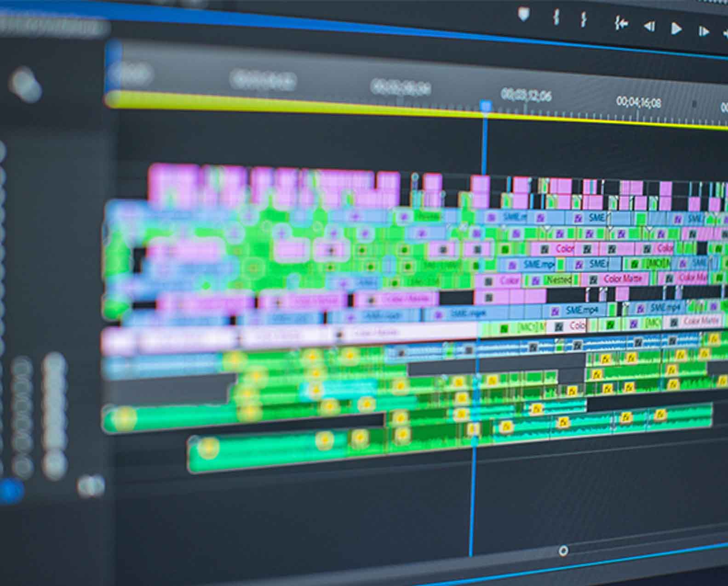Click the yellow fx badge on bottom audio clip

(x=506, y=427)
